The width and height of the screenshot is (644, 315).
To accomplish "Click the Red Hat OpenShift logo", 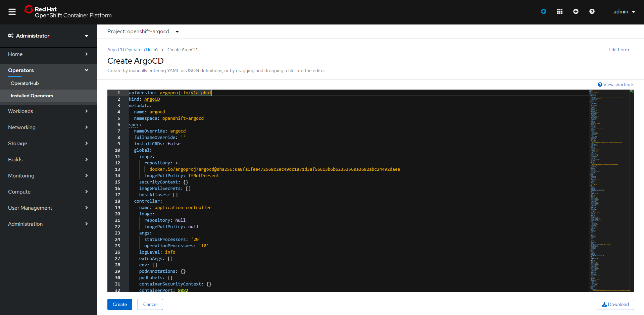I will [68, 12].
